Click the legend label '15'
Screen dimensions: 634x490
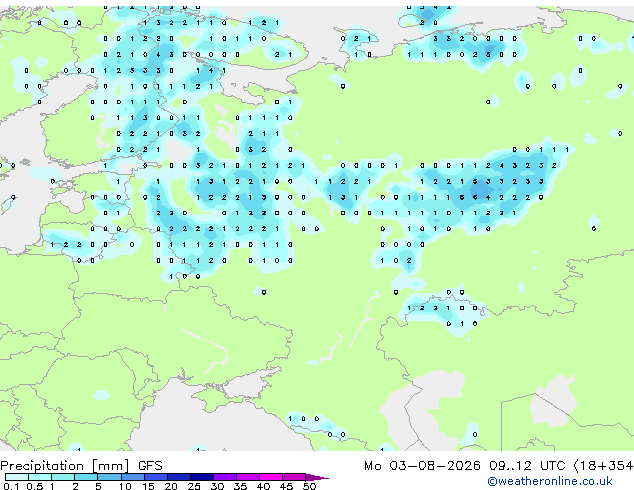[x=148, y=486]
